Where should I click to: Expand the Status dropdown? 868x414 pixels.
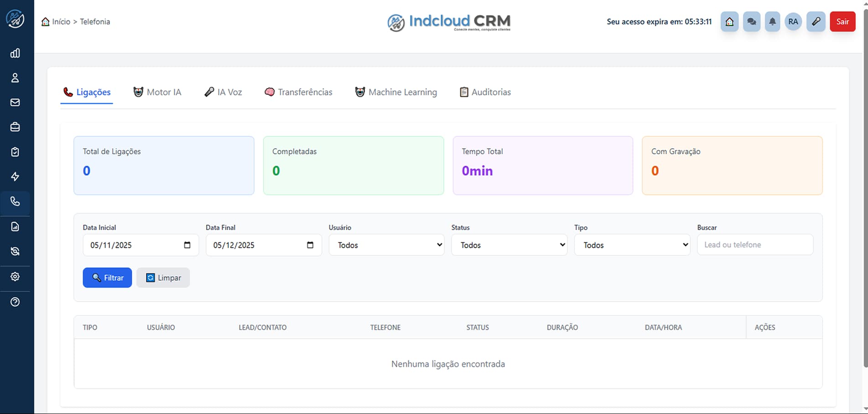(x=509, y=245)
